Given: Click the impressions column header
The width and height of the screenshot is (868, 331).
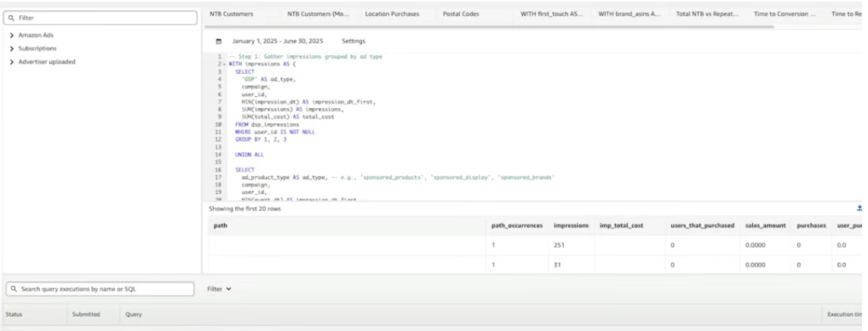Looking at the screenshot, I should 571,225.
